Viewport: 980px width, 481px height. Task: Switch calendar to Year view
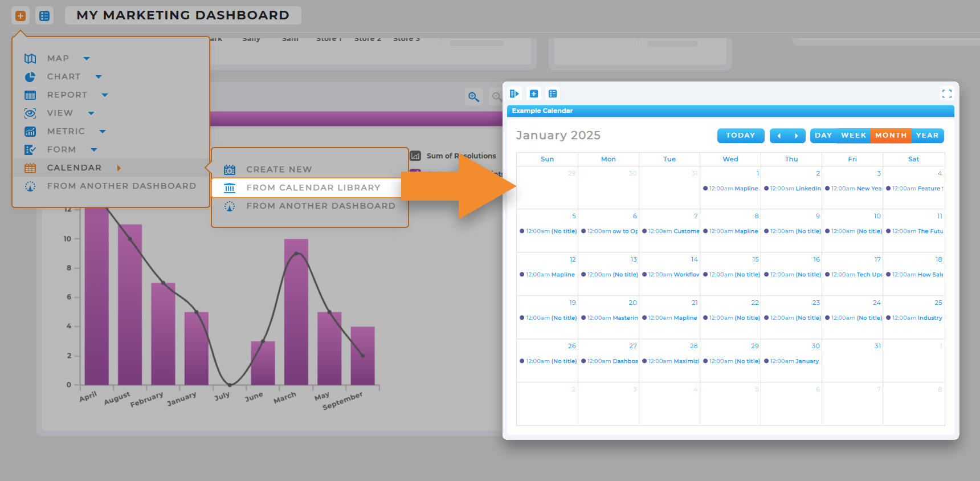point(928,136)
